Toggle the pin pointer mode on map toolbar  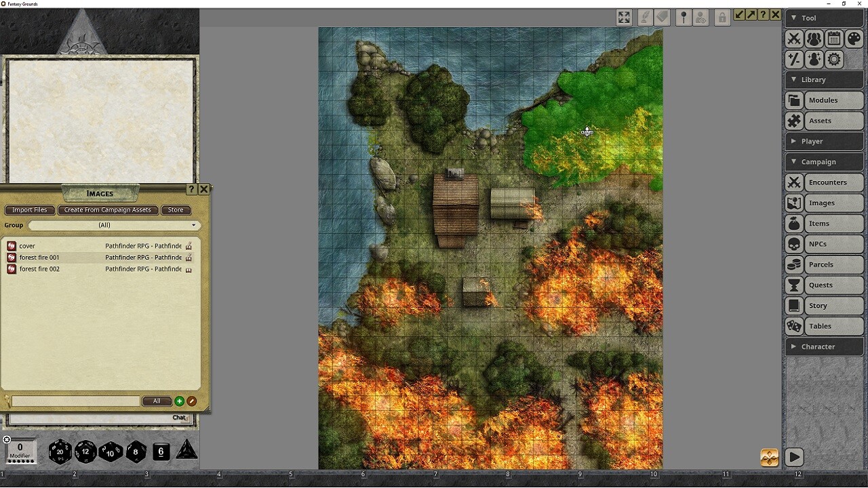point(684,17)
